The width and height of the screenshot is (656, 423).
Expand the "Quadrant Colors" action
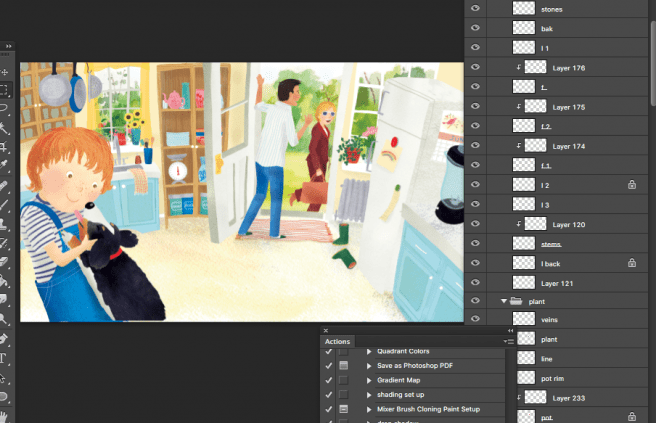[x=369, y=352]
